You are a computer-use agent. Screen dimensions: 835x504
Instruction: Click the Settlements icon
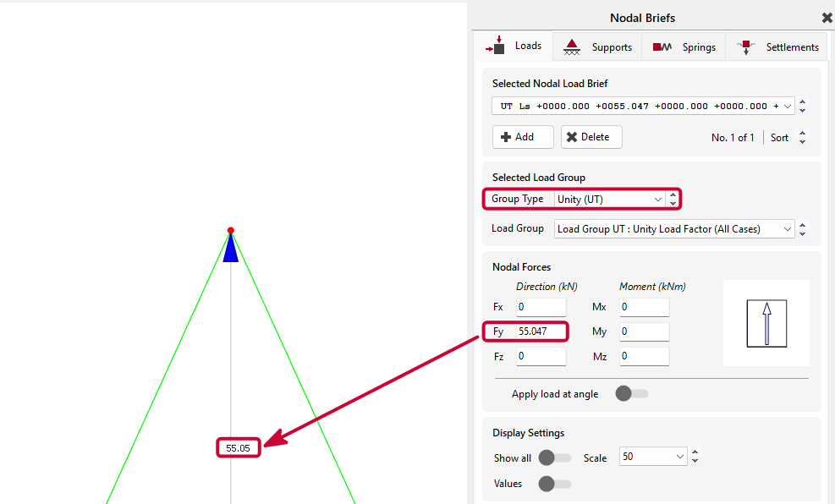point(746,47)
